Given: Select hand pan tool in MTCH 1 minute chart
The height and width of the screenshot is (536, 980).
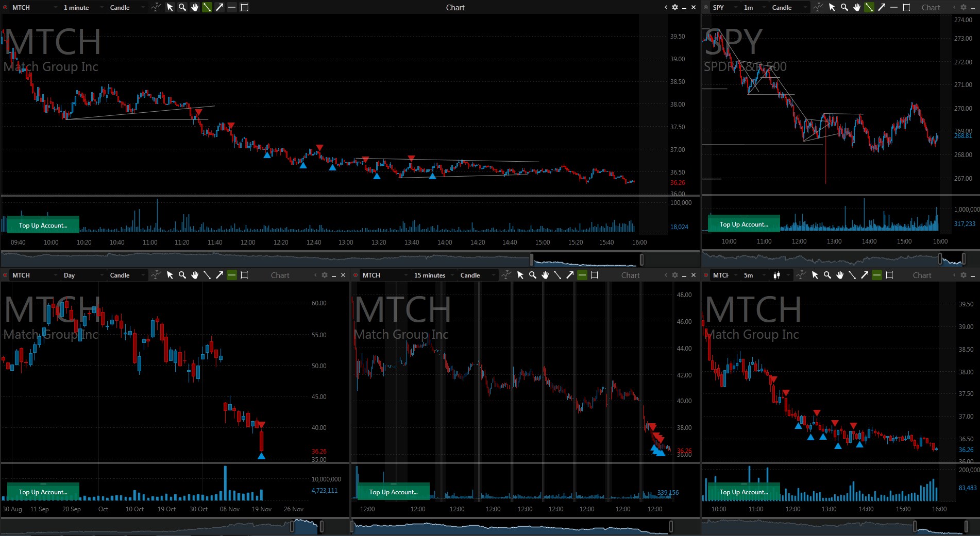Looking at the screenshot, I should 195,7.
